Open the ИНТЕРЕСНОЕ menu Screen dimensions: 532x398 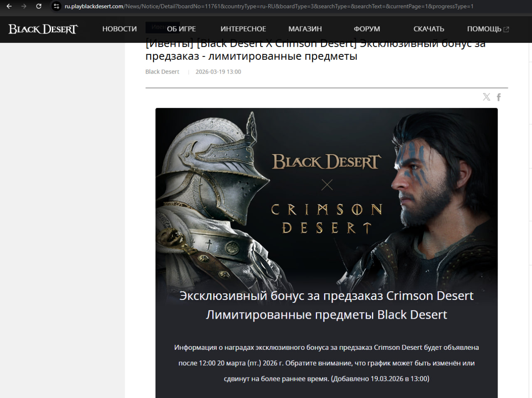pos(243,29)
